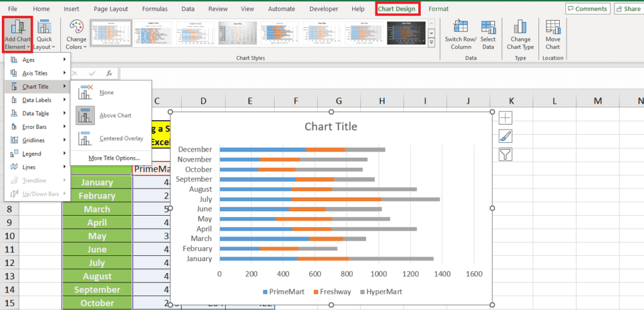Expand the Lines submenu
The image size is (644, 310).
38,167
